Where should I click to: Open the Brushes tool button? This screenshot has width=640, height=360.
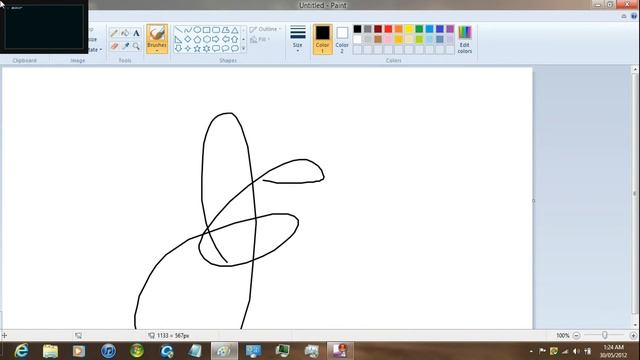tap(157, 39)
